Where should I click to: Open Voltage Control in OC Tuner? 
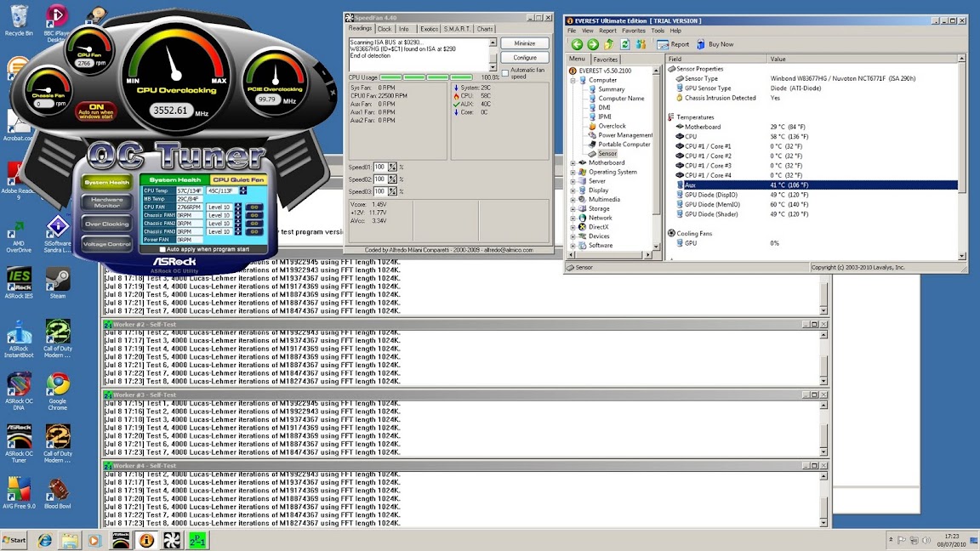(106, 244)
